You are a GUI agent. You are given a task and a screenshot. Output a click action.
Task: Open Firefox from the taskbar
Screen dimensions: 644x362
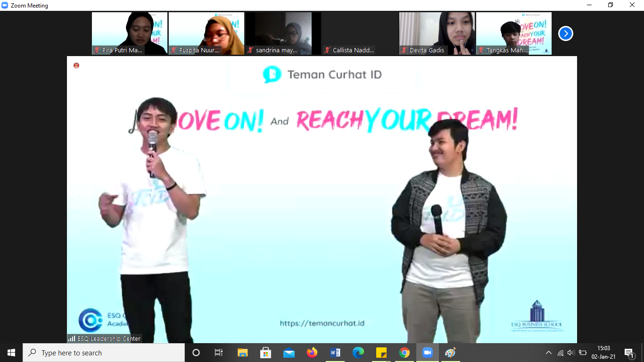312,353
